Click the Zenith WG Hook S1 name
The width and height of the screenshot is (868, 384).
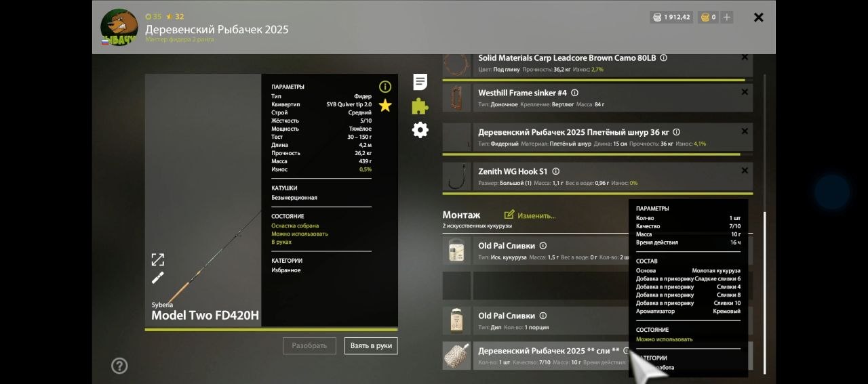513,171
